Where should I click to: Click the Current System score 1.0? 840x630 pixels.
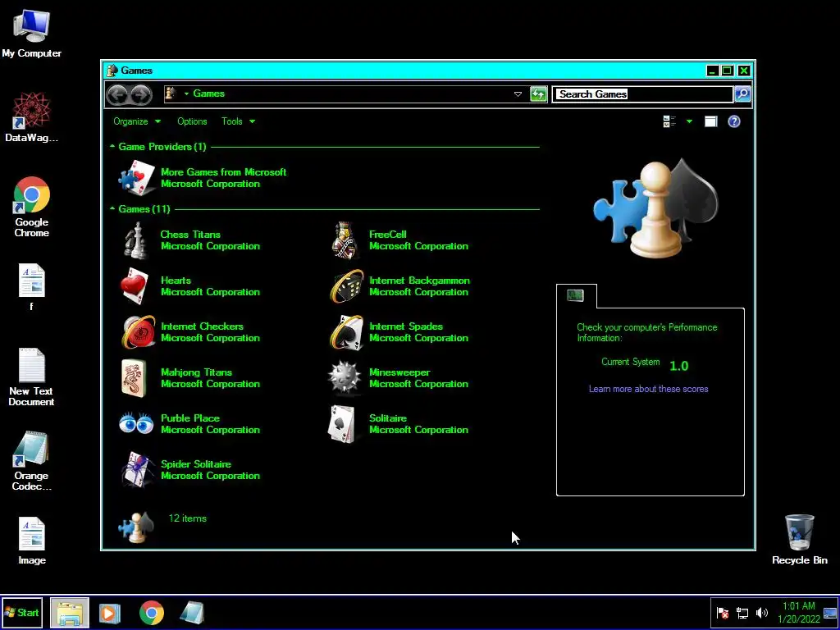[678, 366]
